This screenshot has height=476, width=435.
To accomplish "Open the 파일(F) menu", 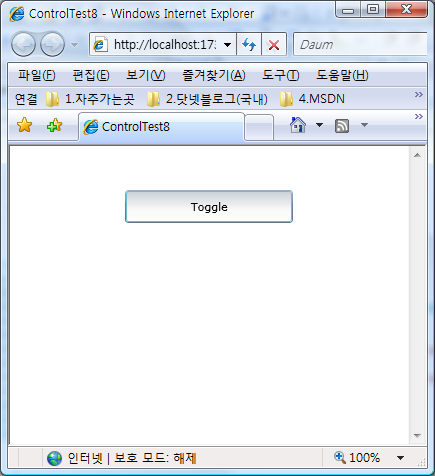I will (x=37, y=75).
